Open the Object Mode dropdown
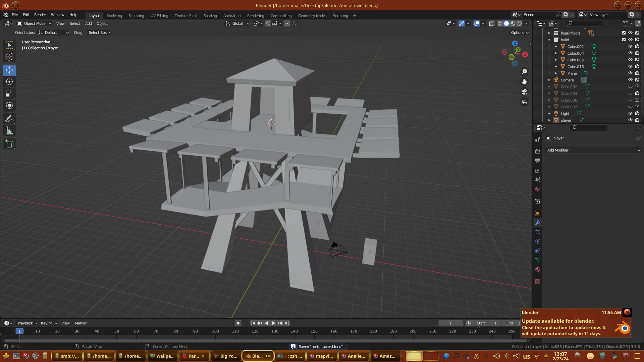 [34, 23]
